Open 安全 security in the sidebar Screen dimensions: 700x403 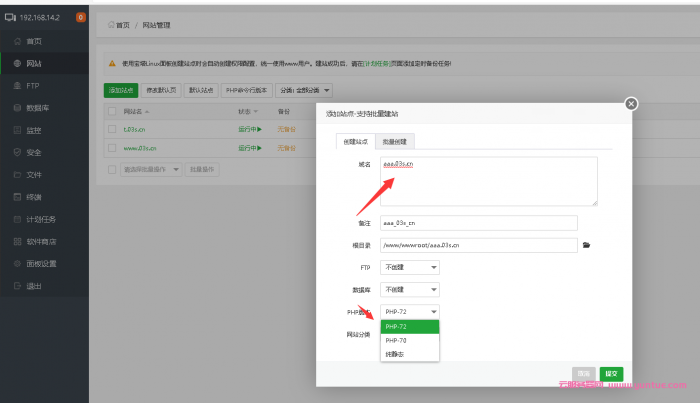pyautogui.click(x=34, y=152)
